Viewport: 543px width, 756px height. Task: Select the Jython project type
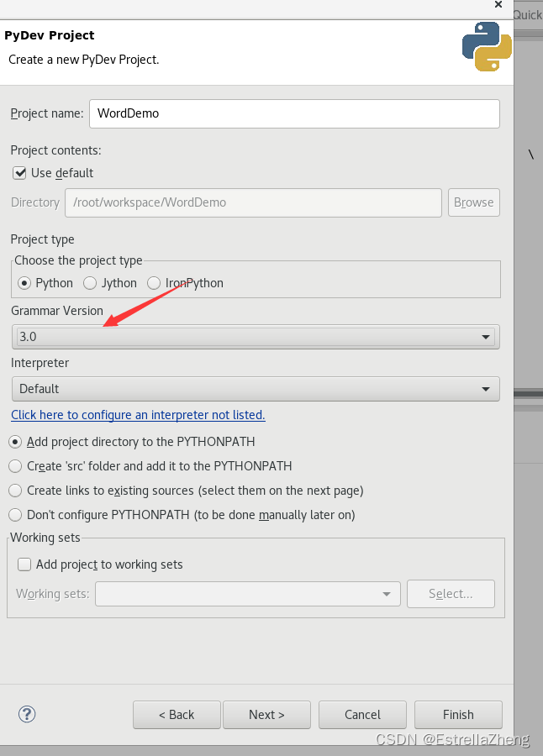(x=90, y=283)
